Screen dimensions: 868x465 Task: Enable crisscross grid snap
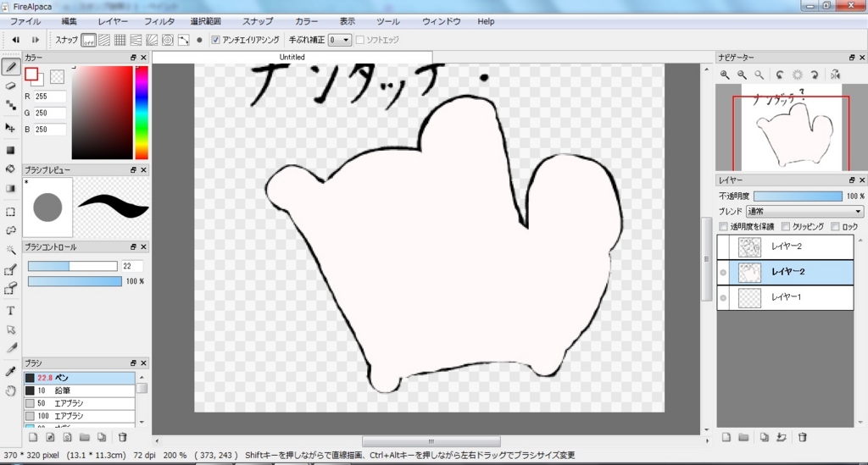(120, 40)
